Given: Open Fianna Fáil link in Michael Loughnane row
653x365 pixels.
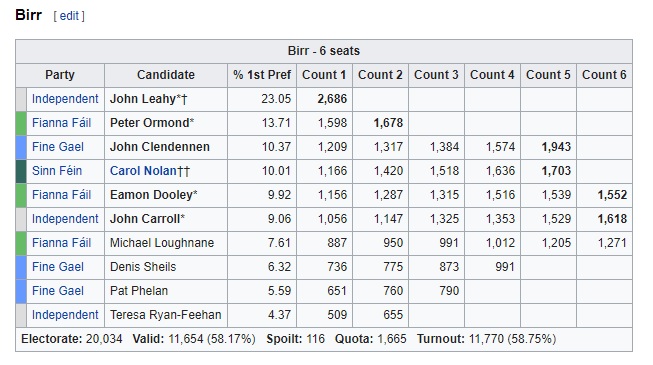Looking at the screenshot, I should click(61, 243).
